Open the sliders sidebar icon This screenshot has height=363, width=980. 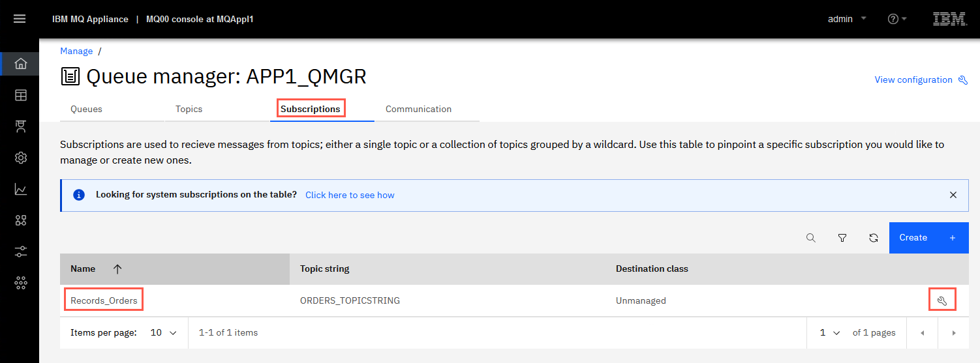pos(21,252)
